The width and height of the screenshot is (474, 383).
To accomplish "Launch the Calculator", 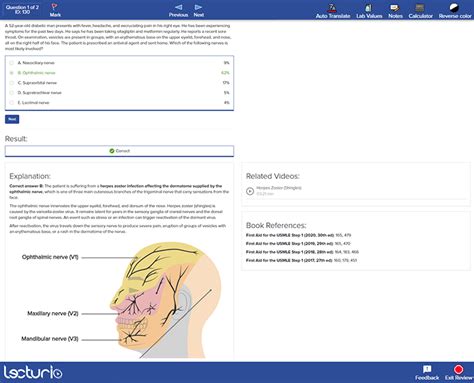I will (x=420, y=8).
